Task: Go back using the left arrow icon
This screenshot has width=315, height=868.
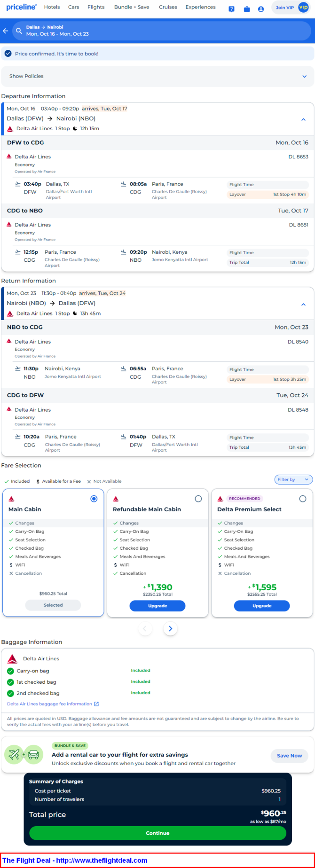Action: click(x=6, y=31)
